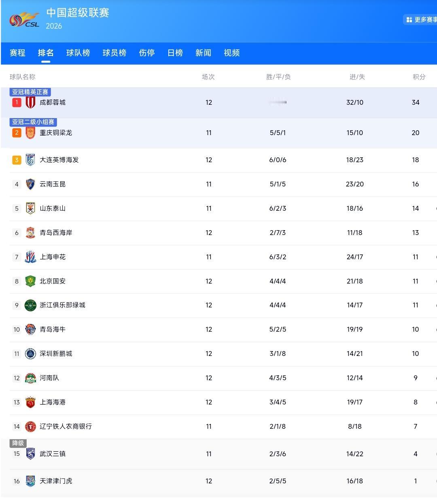Viewport: 437px width, 504px height.
Task: Open the 球员榜 tab
Action: click(115, 53)
